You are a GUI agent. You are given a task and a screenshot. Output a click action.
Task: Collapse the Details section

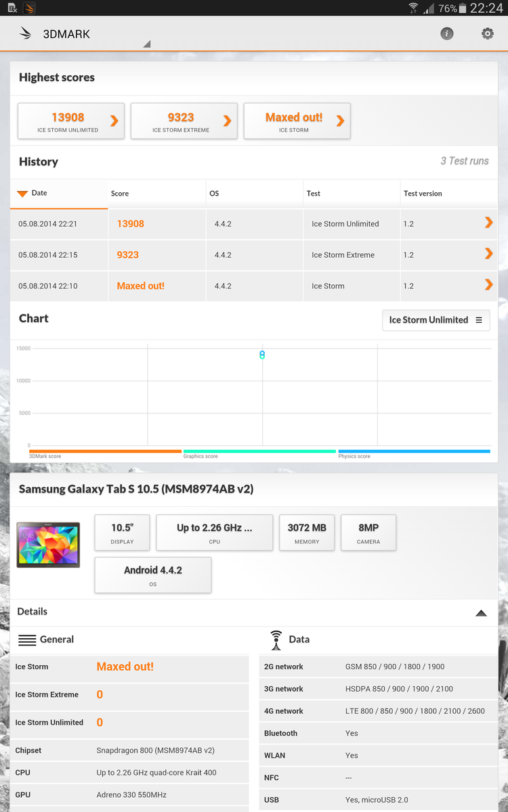tap(481, 613)
